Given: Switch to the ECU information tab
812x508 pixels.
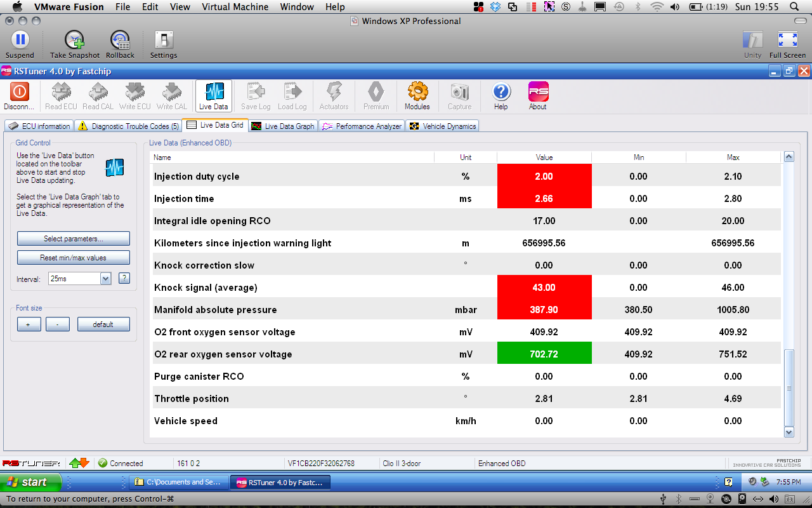Looking at the screenshot, I should tap(39, 126).
